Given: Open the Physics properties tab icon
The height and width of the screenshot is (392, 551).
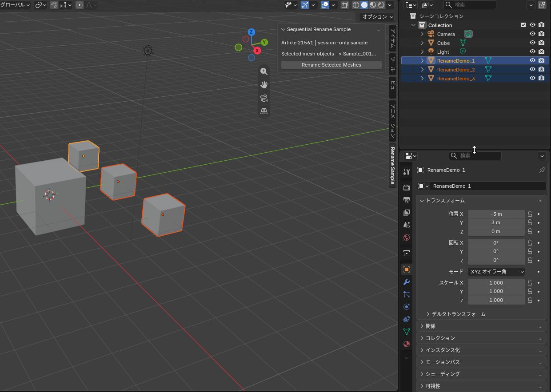Looking at the screenshot, I should tap(406, 307).
